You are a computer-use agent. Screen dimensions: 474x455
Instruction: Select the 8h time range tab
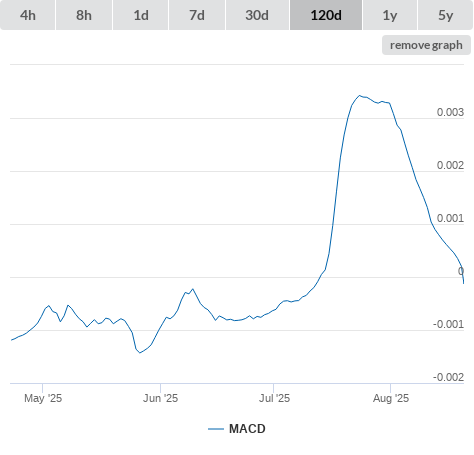coord(84,15)
